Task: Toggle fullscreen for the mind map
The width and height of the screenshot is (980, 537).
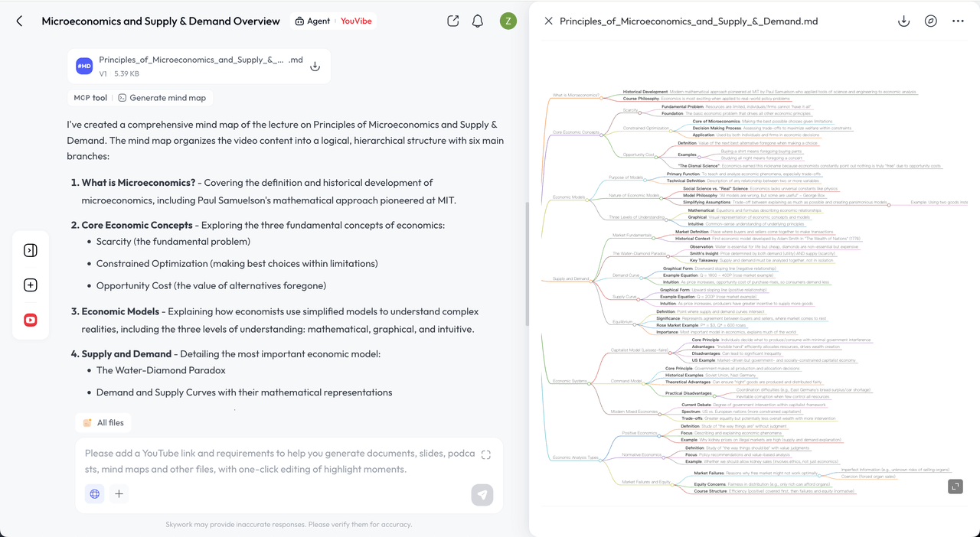Action: tap(955, 487)
